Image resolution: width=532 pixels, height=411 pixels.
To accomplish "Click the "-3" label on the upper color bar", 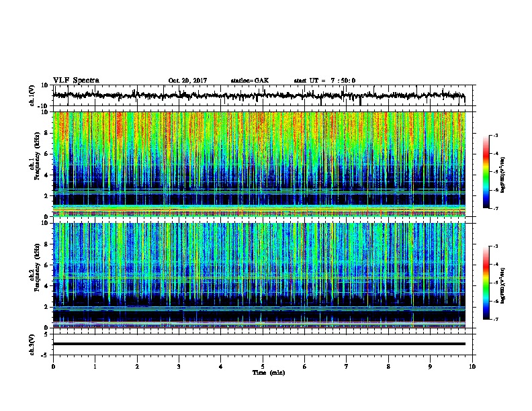I will pyautogui.click(x=495, y=135).
